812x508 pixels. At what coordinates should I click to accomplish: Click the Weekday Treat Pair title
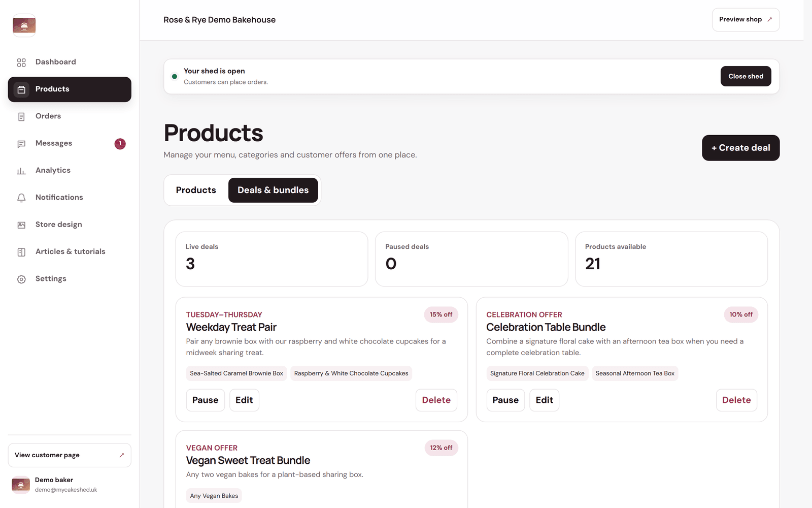tap(231, 327)
